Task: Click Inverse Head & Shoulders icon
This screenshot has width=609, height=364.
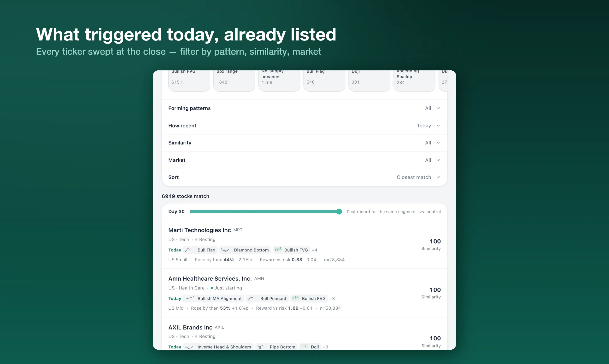Action: pyautogui.click(x=189, y=347)
